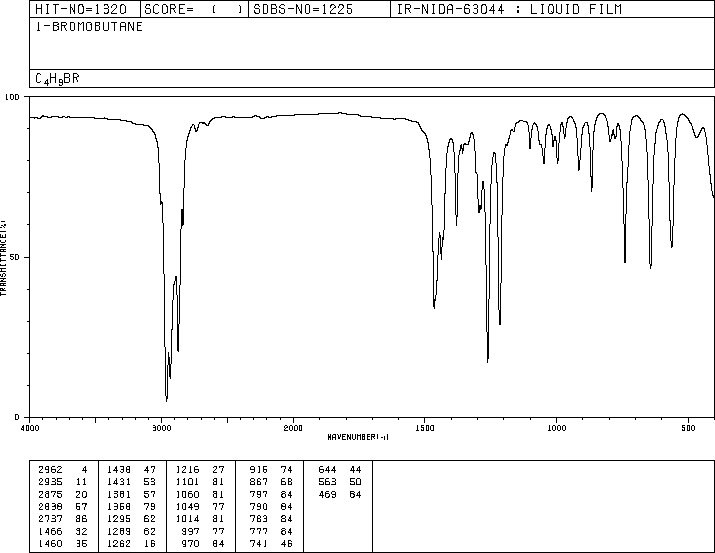
Task: Select peak 1014 in the peak table
Action: (x=187, y=519)
